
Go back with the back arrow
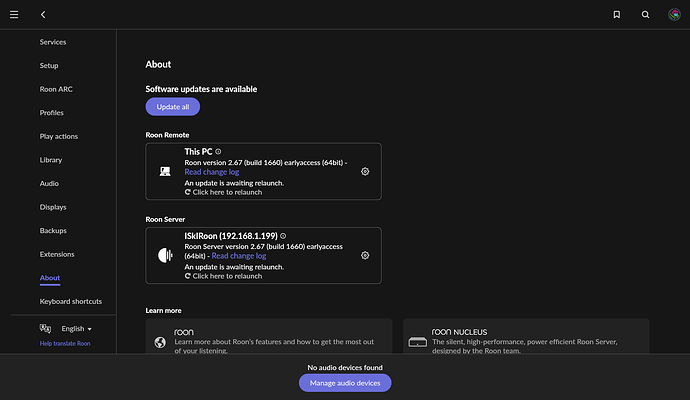point(43,15)
